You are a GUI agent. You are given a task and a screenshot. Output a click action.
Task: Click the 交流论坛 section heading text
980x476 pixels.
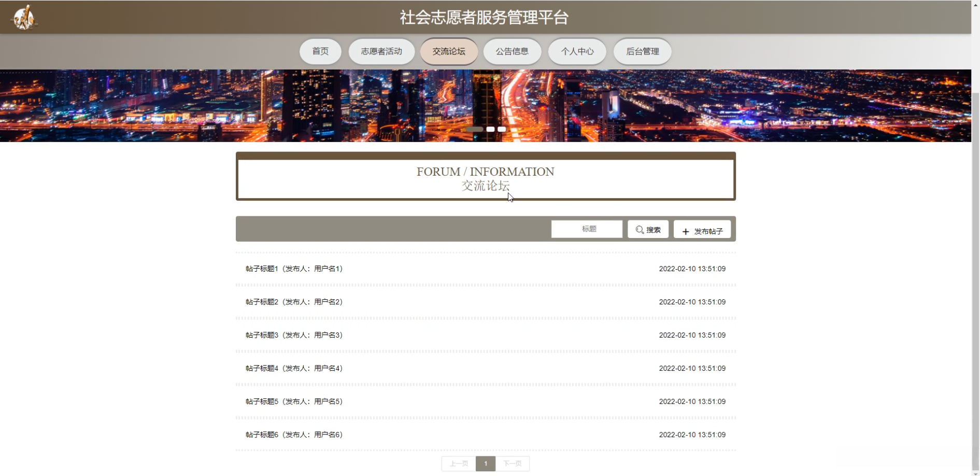coord(486,186)
